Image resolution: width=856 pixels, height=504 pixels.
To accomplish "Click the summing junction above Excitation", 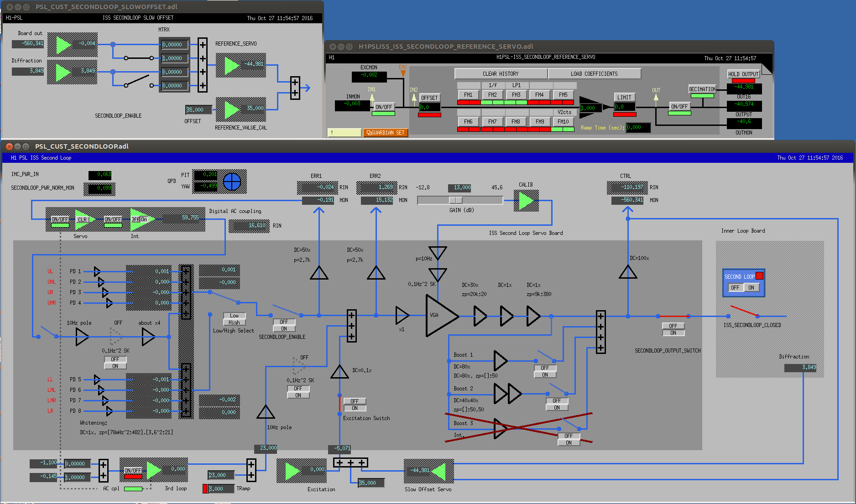I will point(350,462).
